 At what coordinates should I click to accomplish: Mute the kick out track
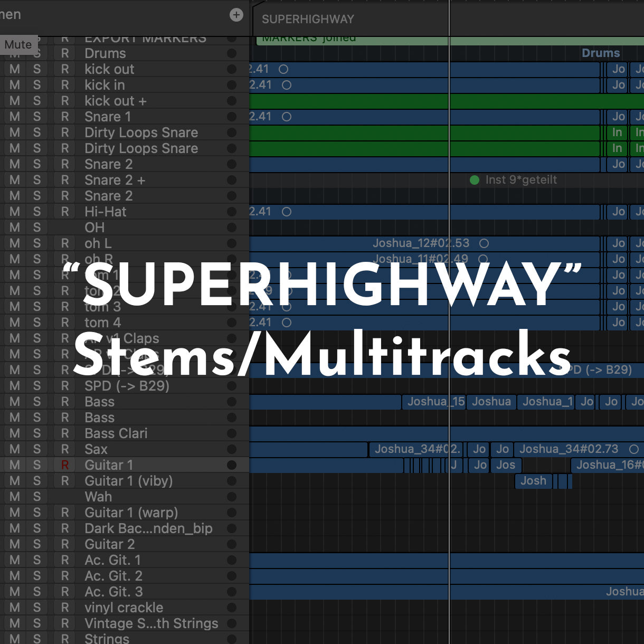click(15, 69)
